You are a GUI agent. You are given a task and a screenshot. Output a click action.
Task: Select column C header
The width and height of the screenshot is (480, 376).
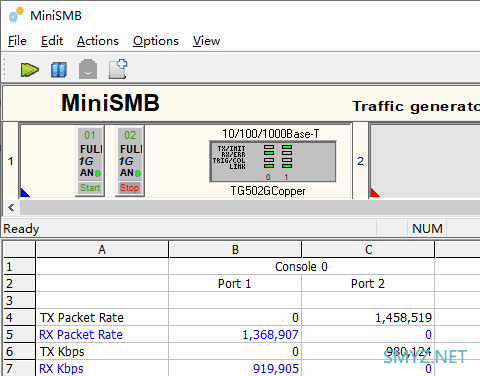pos(368,249)
